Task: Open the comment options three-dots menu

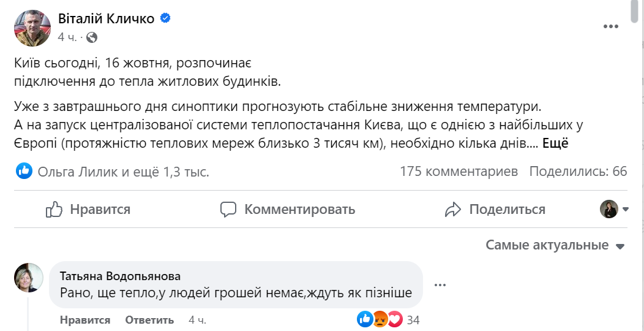Action: (440, 285)
